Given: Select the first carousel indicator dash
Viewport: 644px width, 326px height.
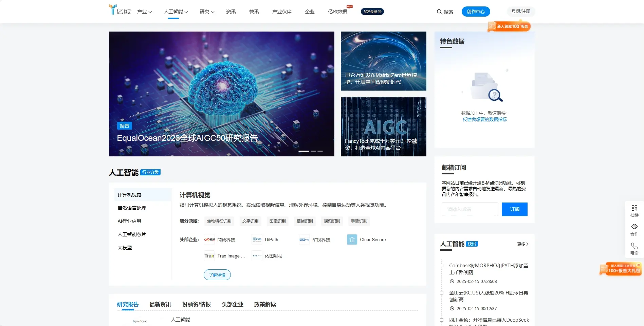Looking at the screenshot, I should coord(304,151).
